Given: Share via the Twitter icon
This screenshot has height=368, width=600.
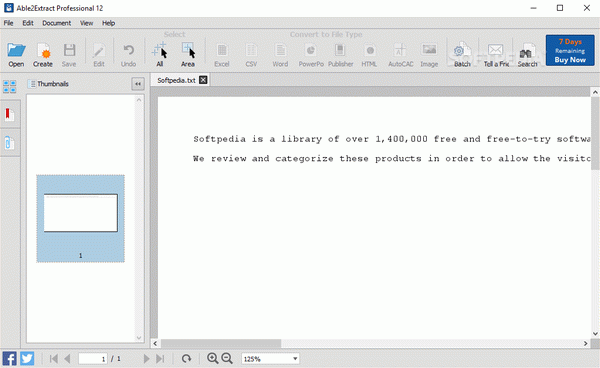Looking at the screenshot, I should pos(27,358).
